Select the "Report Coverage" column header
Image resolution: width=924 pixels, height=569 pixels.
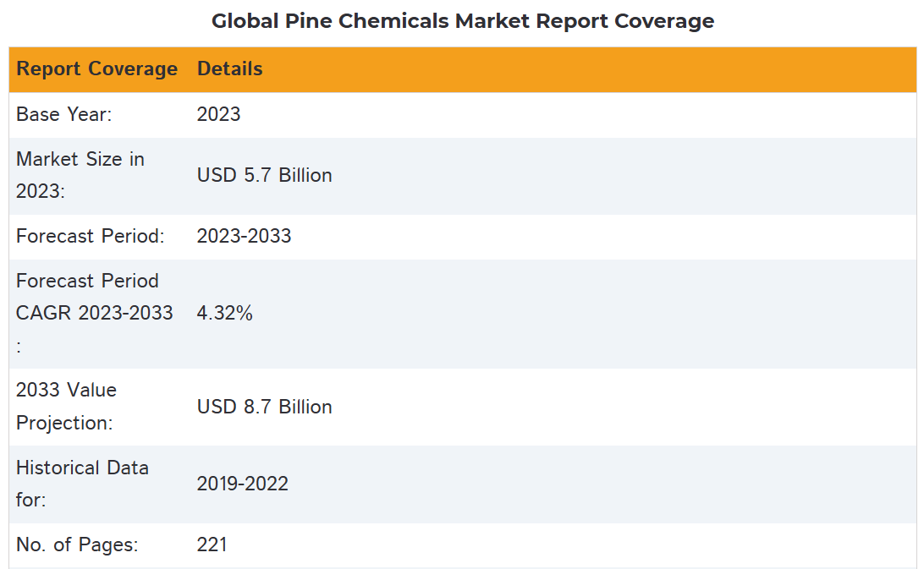[97, 69]
